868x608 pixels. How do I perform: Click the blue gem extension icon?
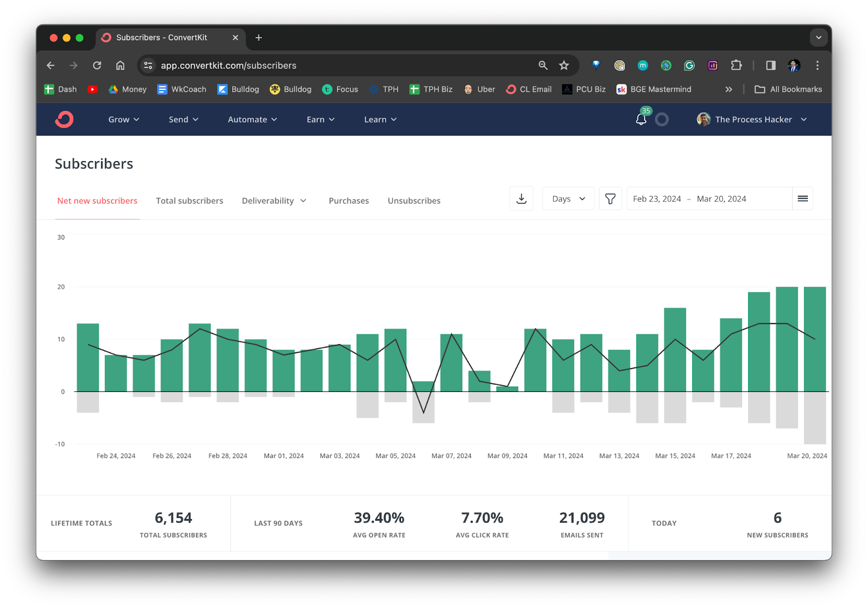click(596, 66)
